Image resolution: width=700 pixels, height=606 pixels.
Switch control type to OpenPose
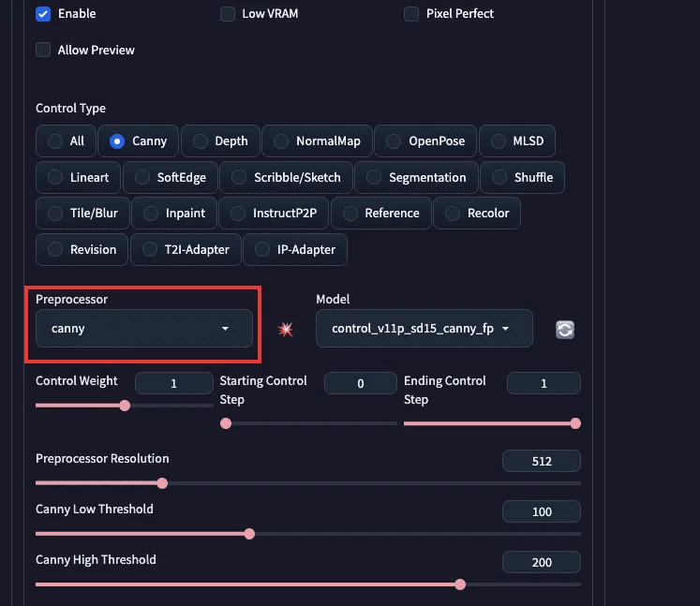(x=425, y=141)
